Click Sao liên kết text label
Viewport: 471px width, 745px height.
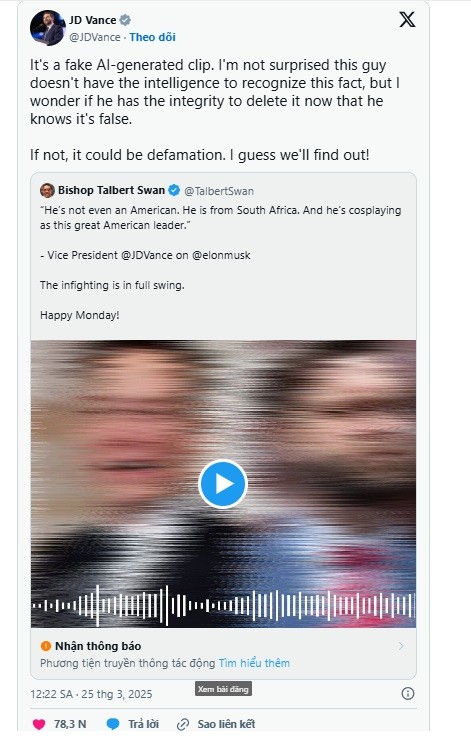[226, 724]
